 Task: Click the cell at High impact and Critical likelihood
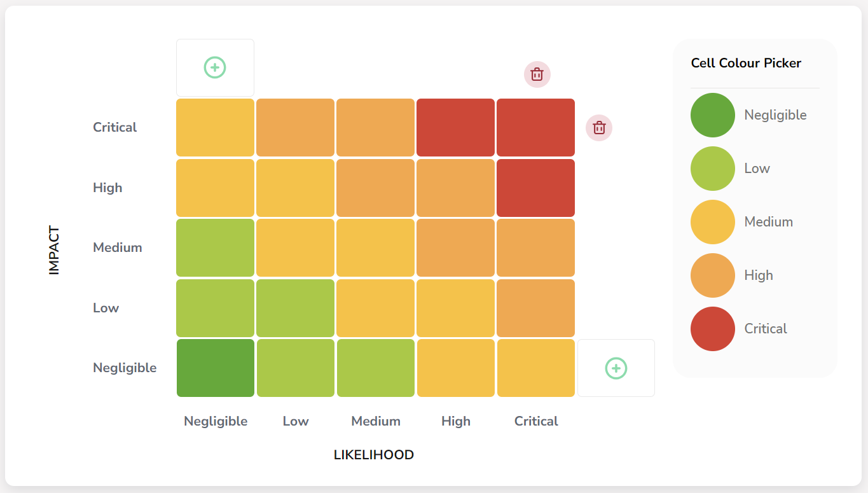click(535, 188)
